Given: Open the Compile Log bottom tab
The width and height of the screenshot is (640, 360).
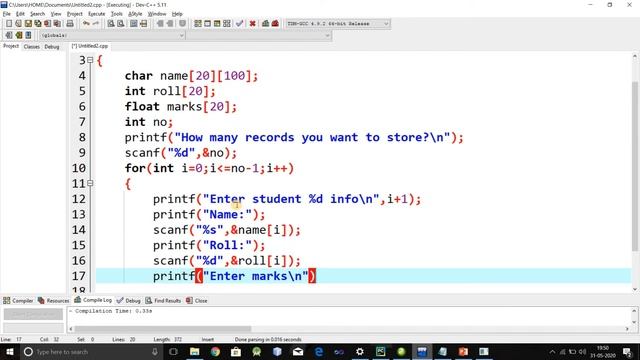Looking at the screenshot, I should point(93,300).
